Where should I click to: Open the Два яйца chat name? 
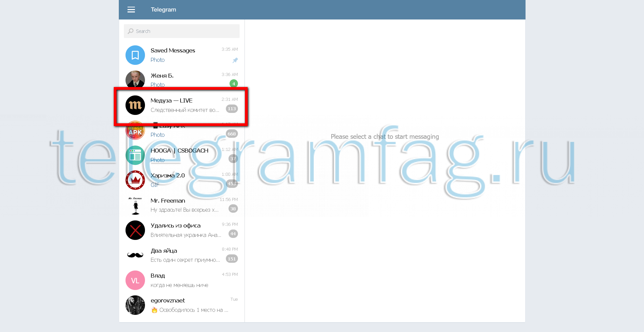pyautogui.click(x=164, y=251)
